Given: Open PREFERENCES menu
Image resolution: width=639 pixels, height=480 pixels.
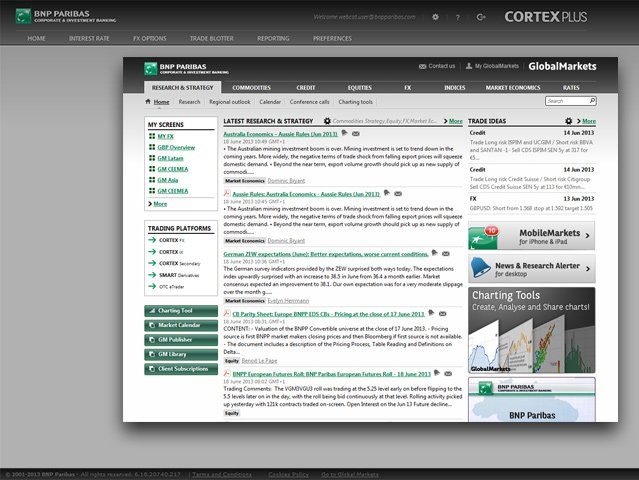Looking at the screenshot, I should (x=333, y=38).
